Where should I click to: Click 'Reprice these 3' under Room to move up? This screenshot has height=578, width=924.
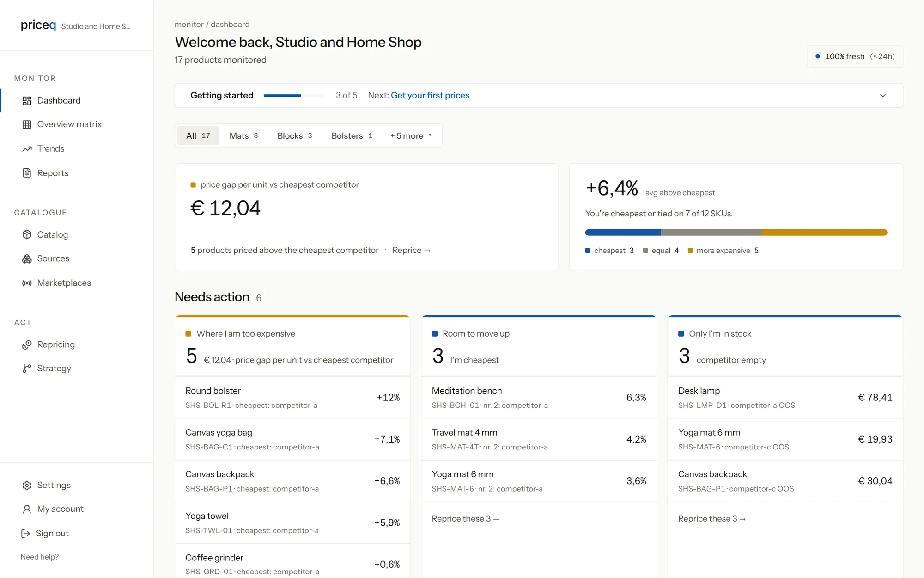tap(466, 519)
